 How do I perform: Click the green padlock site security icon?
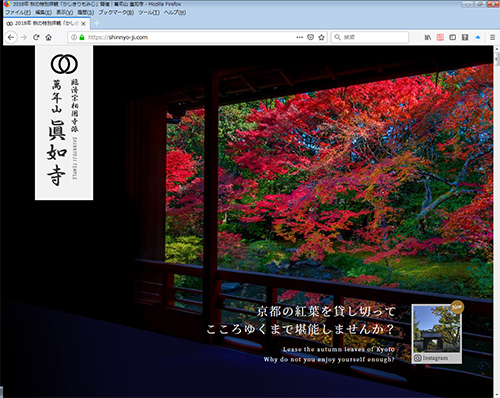point(82,37)
